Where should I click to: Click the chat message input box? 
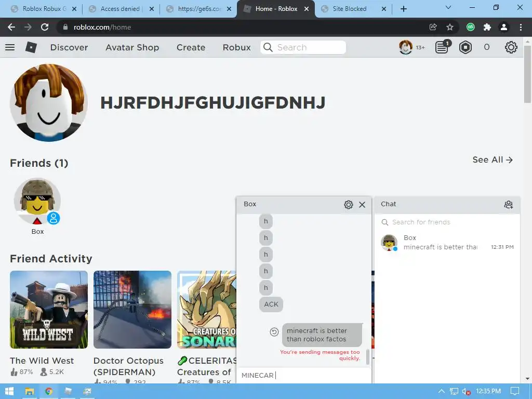click(303, 375)
